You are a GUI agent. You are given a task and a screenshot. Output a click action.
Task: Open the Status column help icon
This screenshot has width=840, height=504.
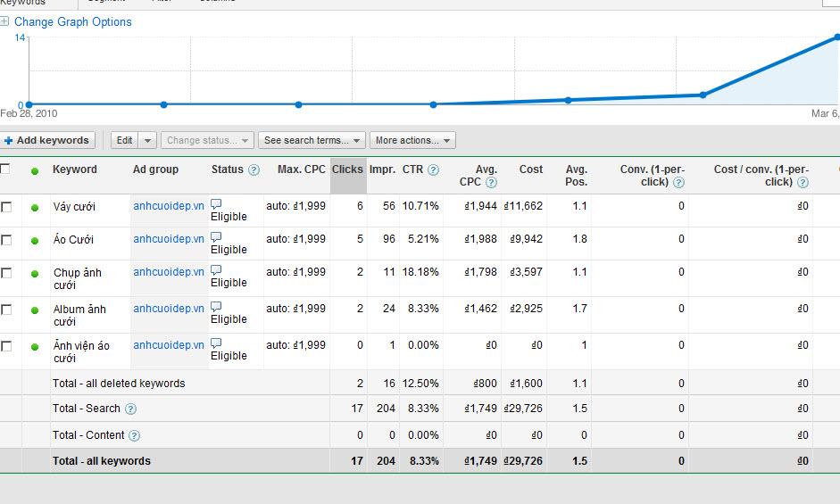pyautogui.click(x=254, y=169)
